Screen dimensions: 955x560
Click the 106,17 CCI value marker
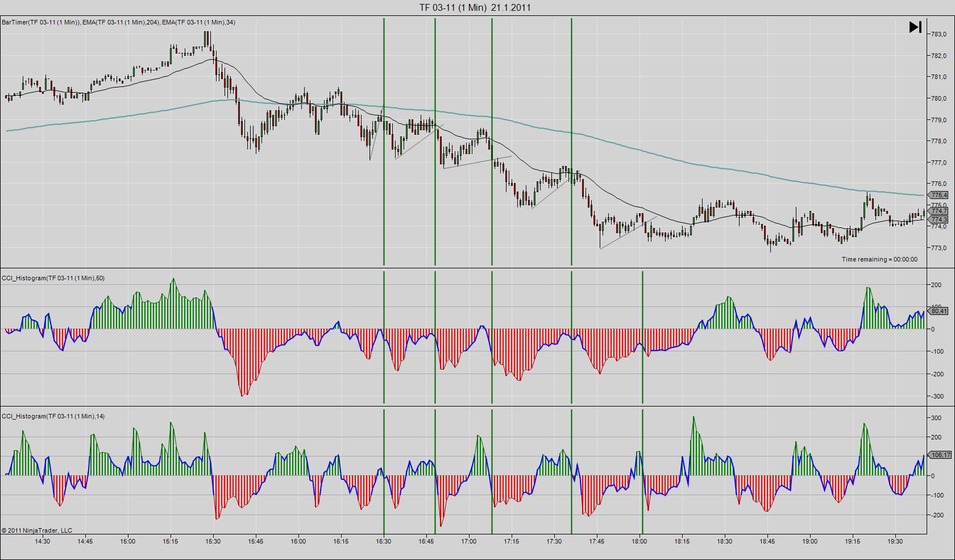pos(940,455)
